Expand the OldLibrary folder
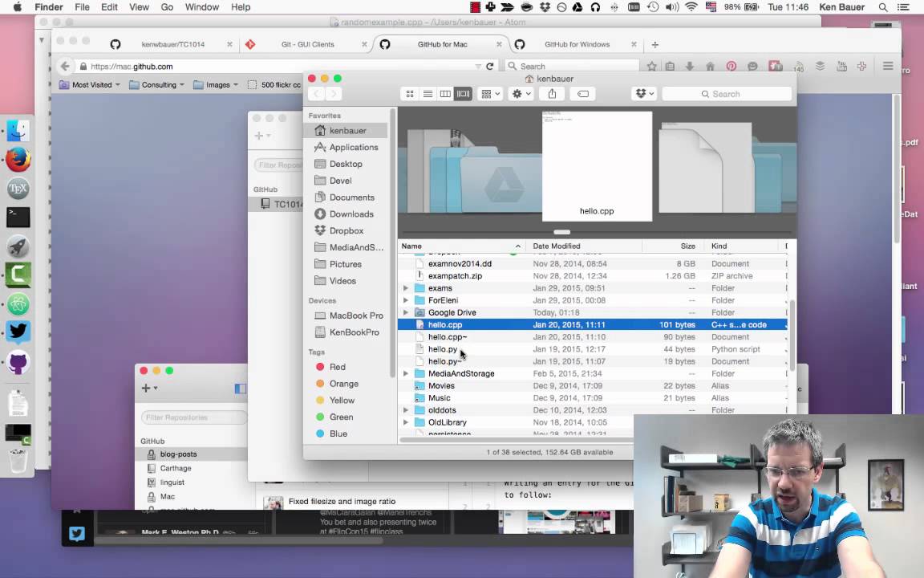The image size is (924, 578). tap(405, 422)
